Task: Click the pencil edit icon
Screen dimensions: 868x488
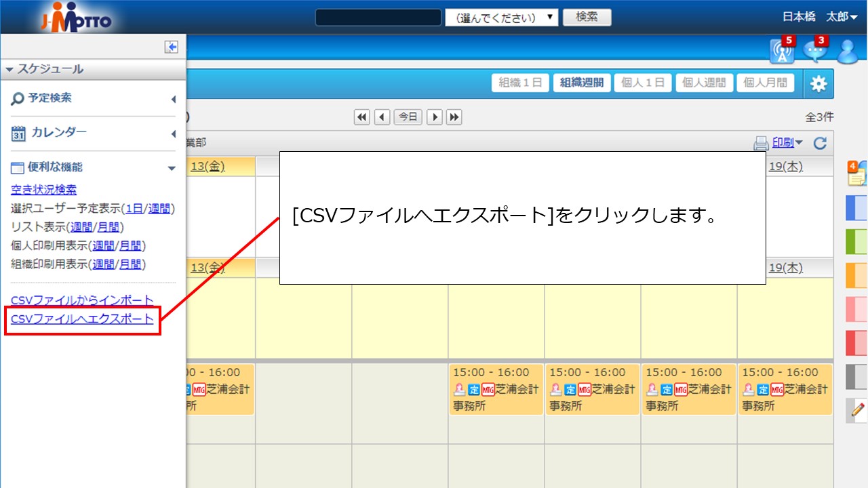Action: [857, 409]
